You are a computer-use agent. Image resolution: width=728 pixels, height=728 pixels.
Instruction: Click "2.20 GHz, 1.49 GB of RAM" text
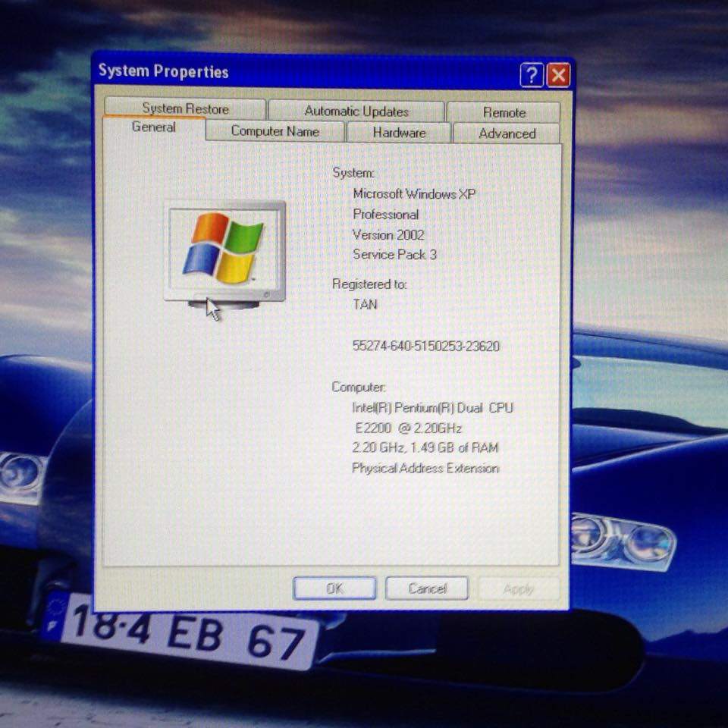pyautogui.click(x=425, y=447)
